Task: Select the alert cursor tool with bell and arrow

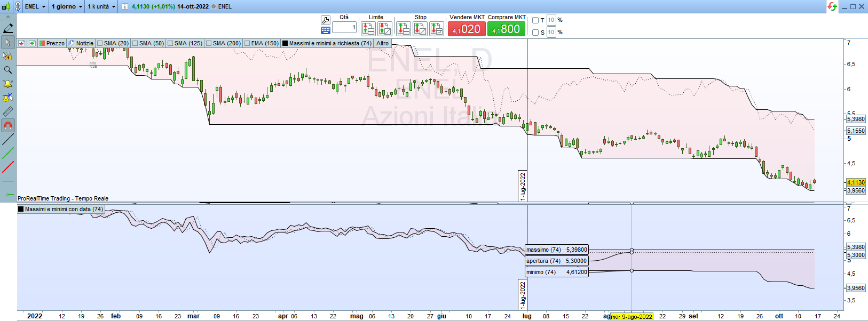Action: click(8, 98)
